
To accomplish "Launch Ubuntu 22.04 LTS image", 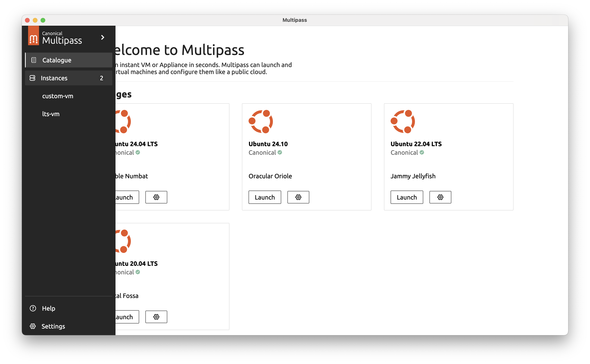I will pyautogui.click(x=407, y=197).
